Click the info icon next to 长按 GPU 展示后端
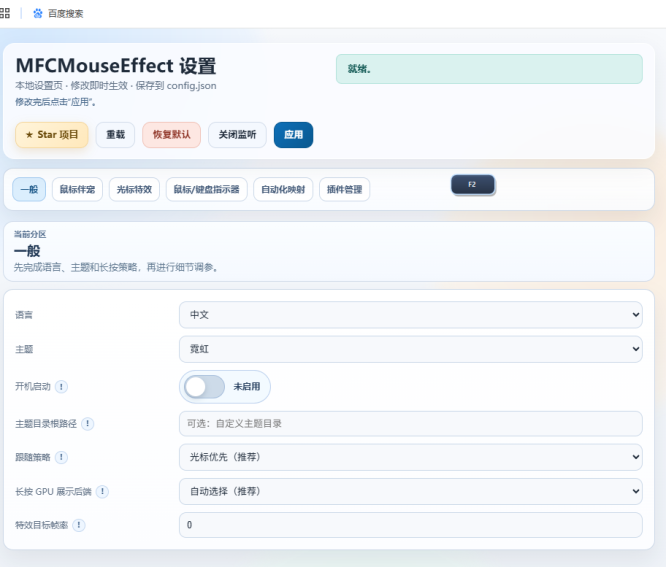 (102, 492)
